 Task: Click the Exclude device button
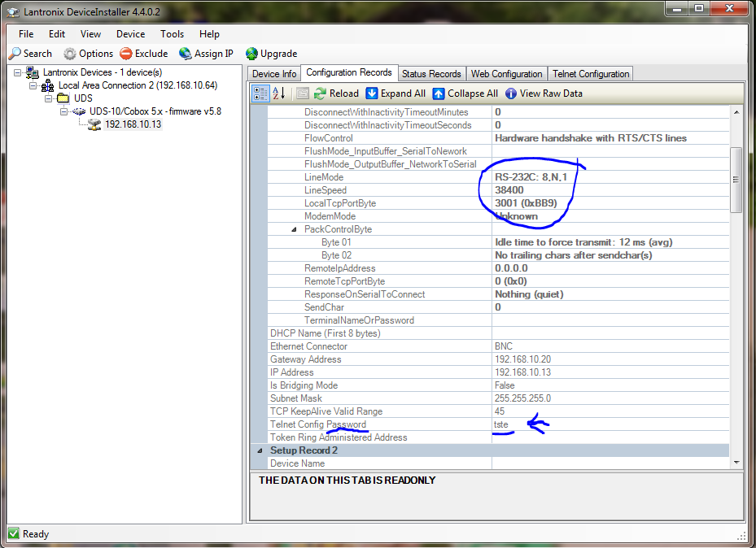[143, 54]
